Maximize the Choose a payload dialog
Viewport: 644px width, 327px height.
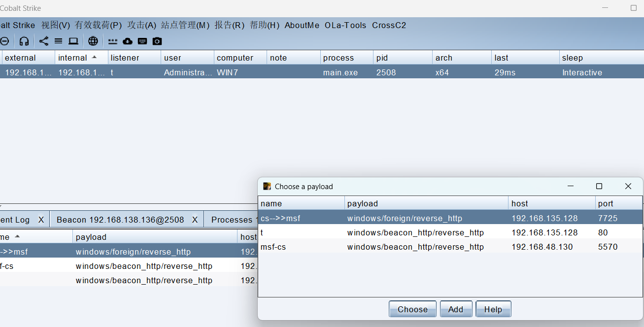click(599, 186)
